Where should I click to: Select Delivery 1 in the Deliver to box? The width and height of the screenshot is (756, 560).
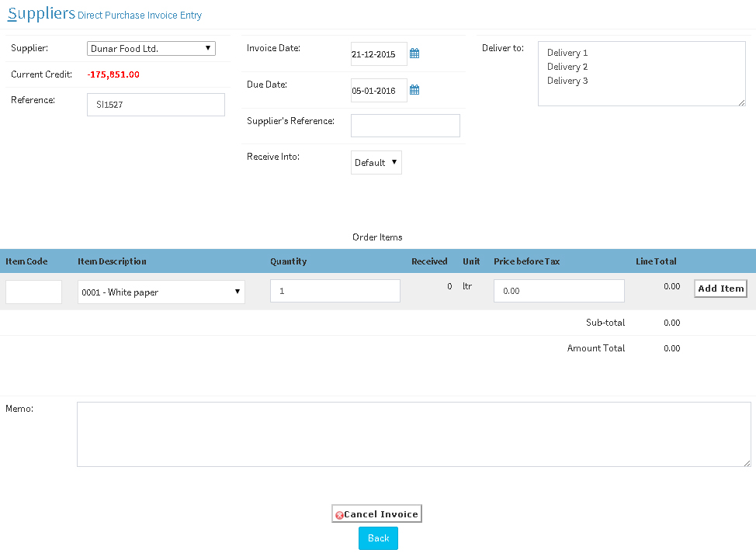(566, 52)
